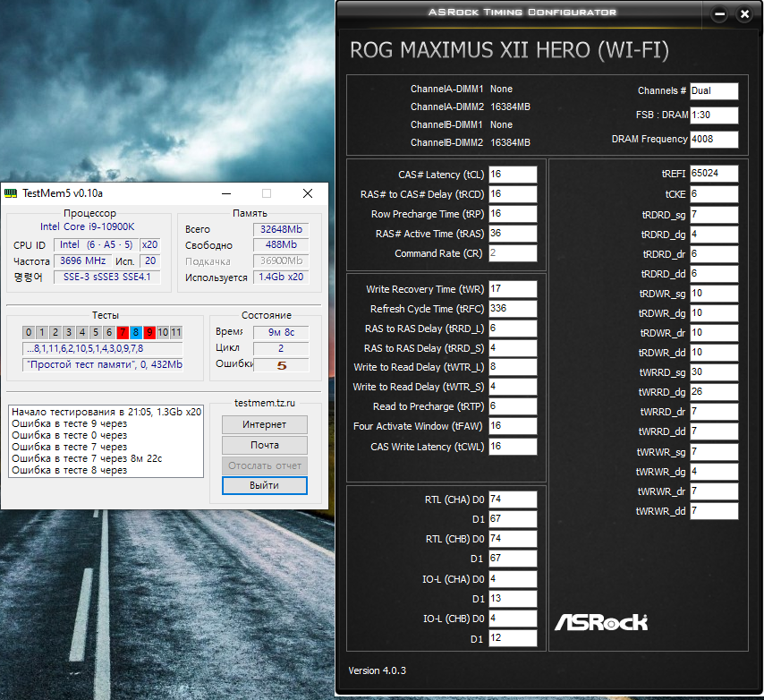Click the ASRock logo
The height and width of the screenshot is (700, 764).
click(601, 622)
